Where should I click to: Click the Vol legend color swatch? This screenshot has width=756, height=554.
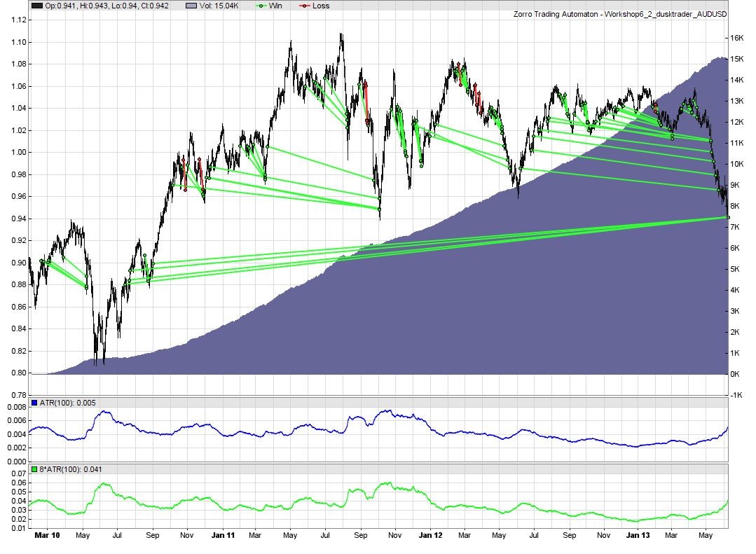(194, 6)
